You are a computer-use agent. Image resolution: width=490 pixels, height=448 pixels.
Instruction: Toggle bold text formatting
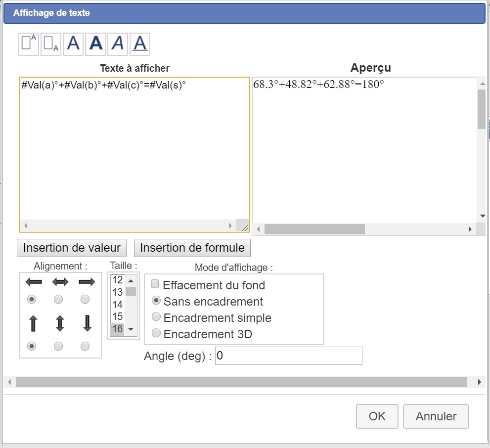(x=95, y=44)
